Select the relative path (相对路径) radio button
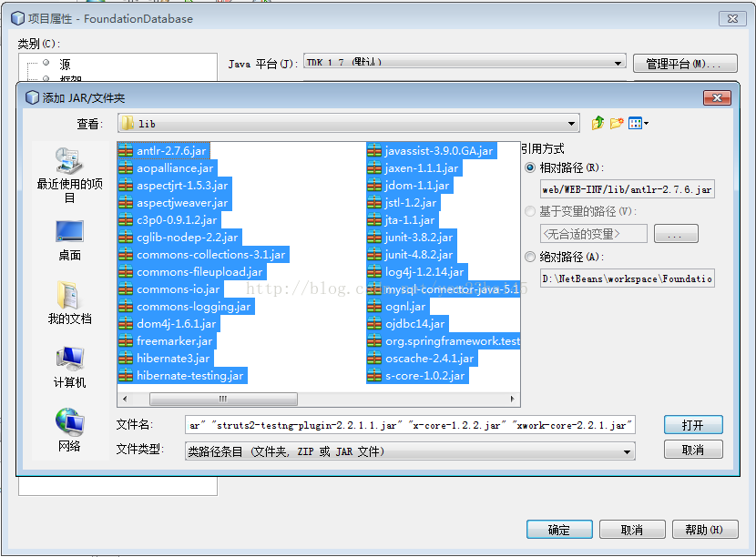 pos(530,167)
